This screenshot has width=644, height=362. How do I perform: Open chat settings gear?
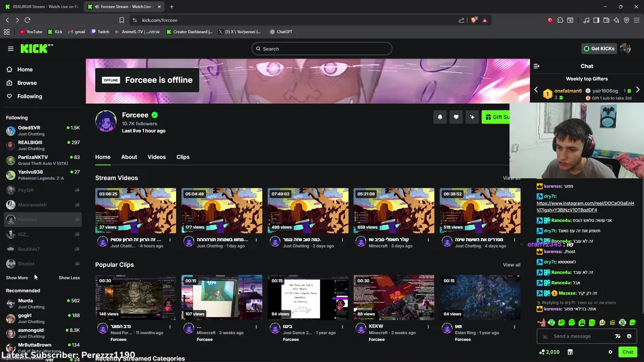pyautogui.click(x=610, y=352)
